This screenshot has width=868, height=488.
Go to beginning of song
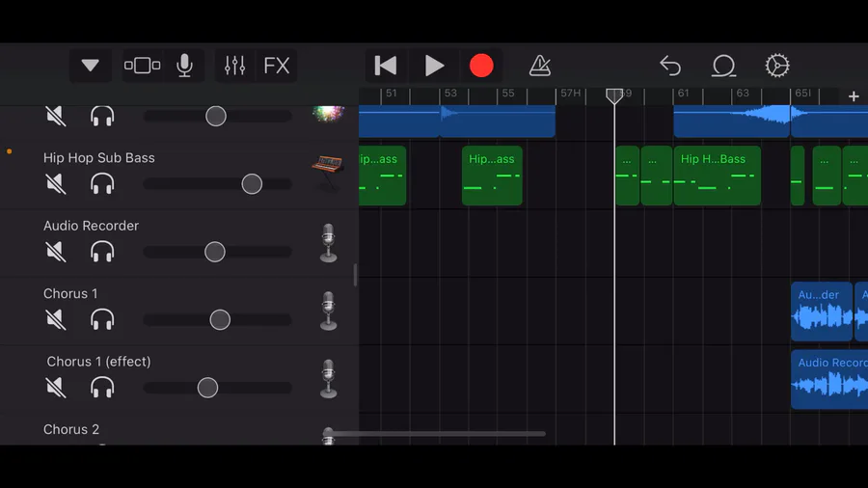[386, 66]
